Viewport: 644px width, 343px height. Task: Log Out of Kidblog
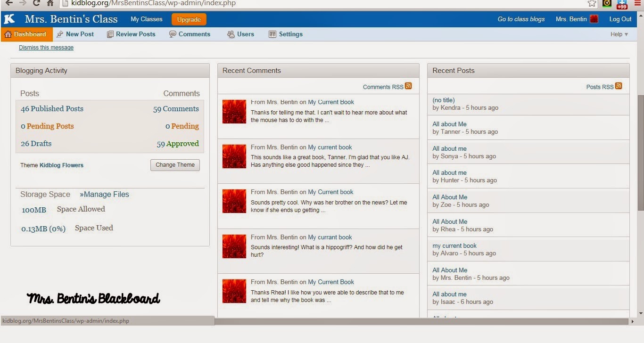coord(620,19)
